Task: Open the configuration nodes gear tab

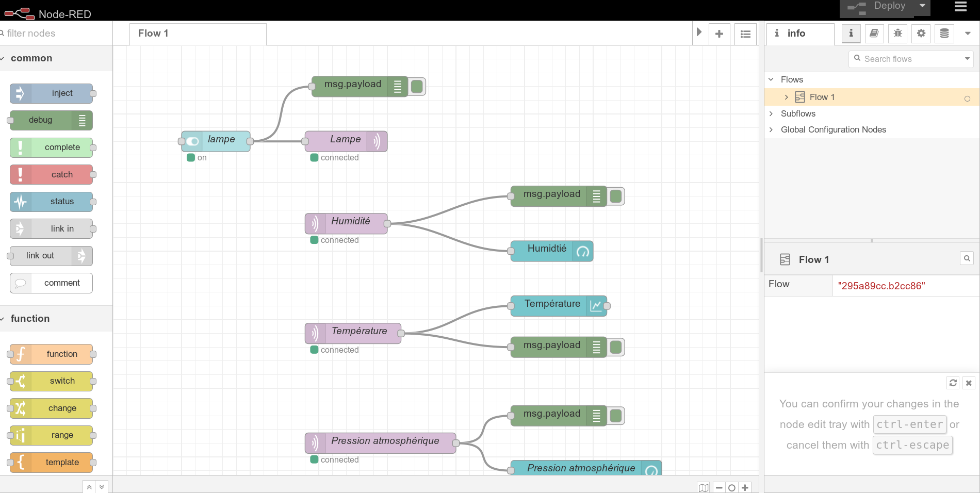Action: [921, 34]
